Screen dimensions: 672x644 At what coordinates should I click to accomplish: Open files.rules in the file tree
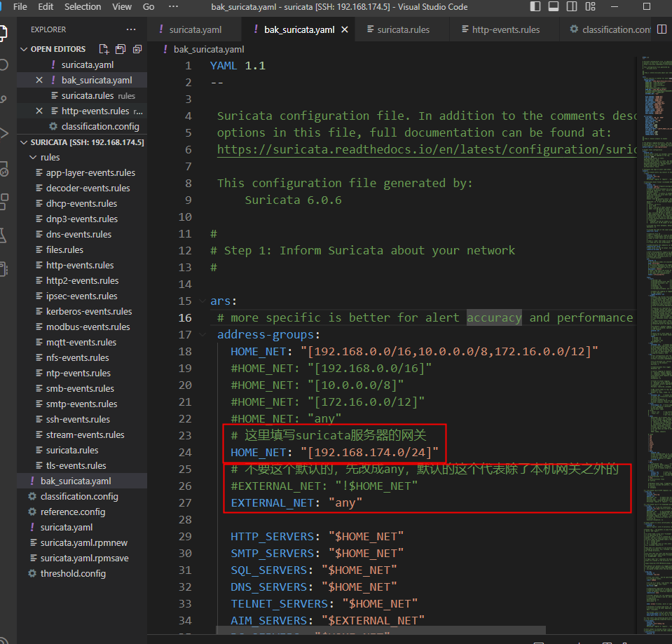click(x=64, y=249)
